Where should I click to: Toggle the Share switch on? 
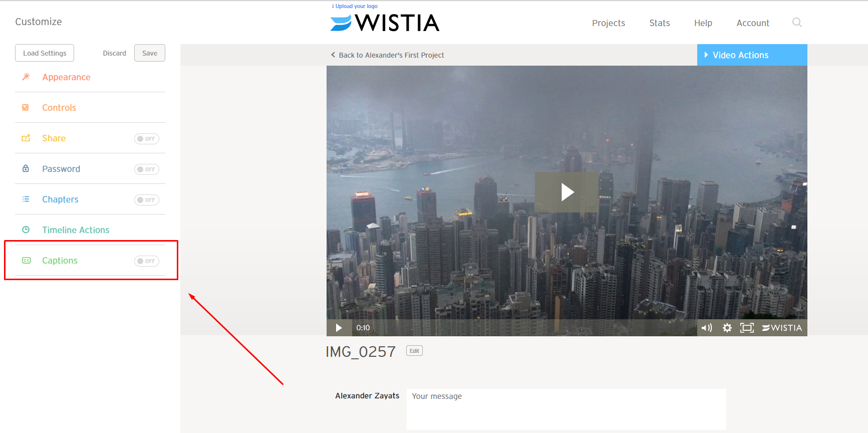[x=147, y=139]
